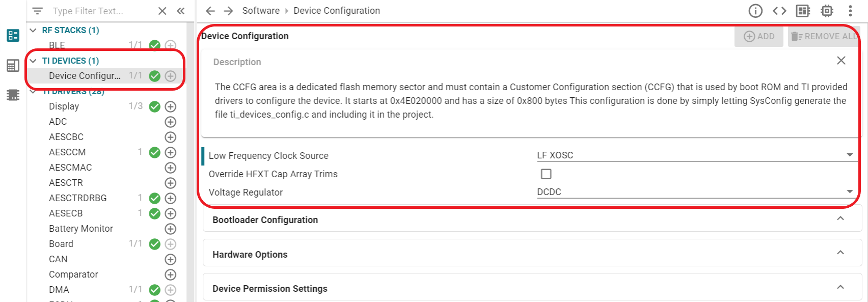
Task: Click the REMOVE ALL button
Action: click(x=824, y=36)
